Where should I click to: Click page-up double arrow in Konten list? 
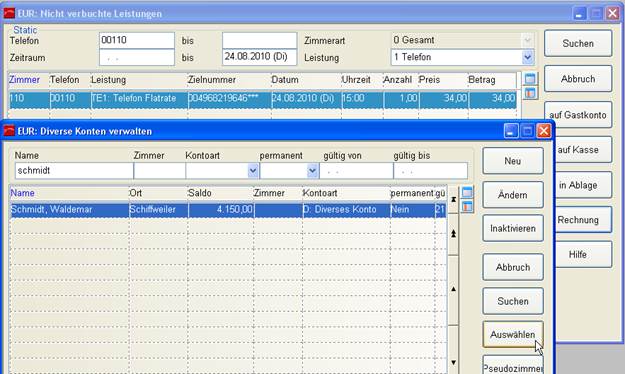click(453, 234)
